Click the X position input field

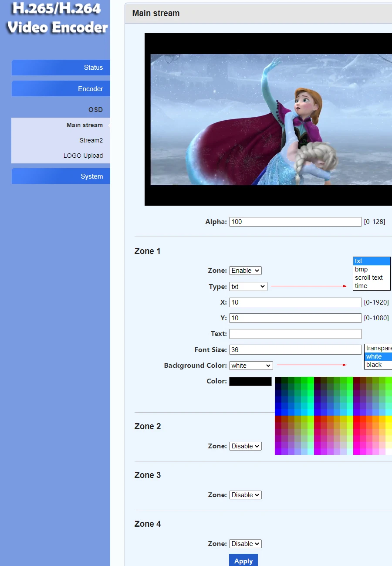tap(295, 302)
